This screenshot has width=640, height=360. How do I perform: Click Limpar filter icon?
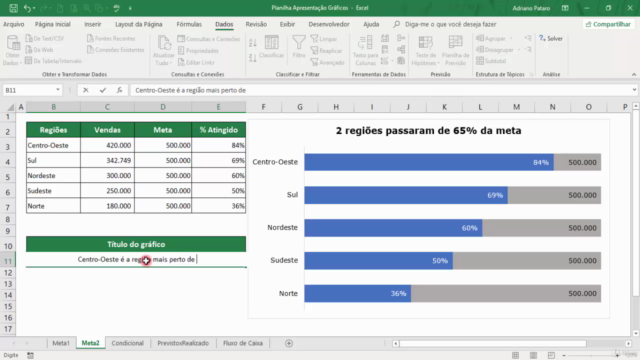(324, 39)
